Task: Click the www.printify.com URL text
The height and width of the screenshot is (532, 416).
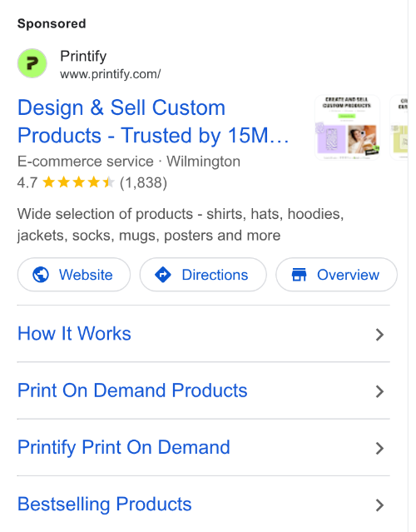Action: (111, 74)
